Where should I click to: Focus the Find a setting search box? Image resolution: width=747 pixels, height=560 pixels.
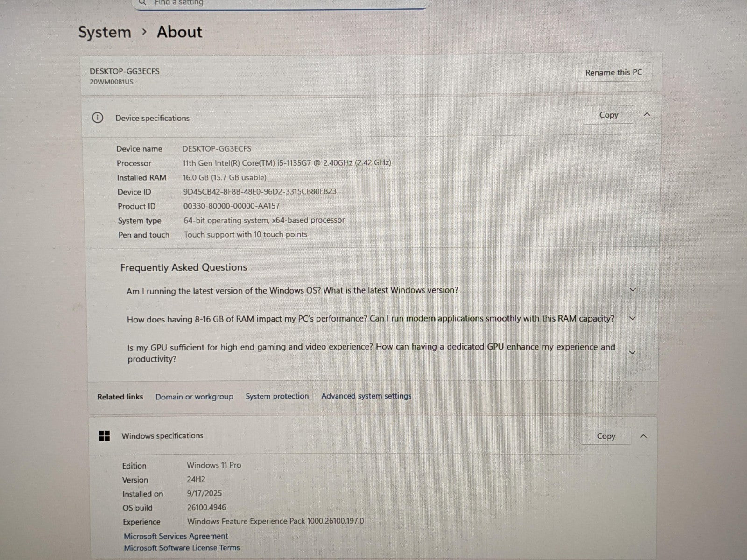280,3
